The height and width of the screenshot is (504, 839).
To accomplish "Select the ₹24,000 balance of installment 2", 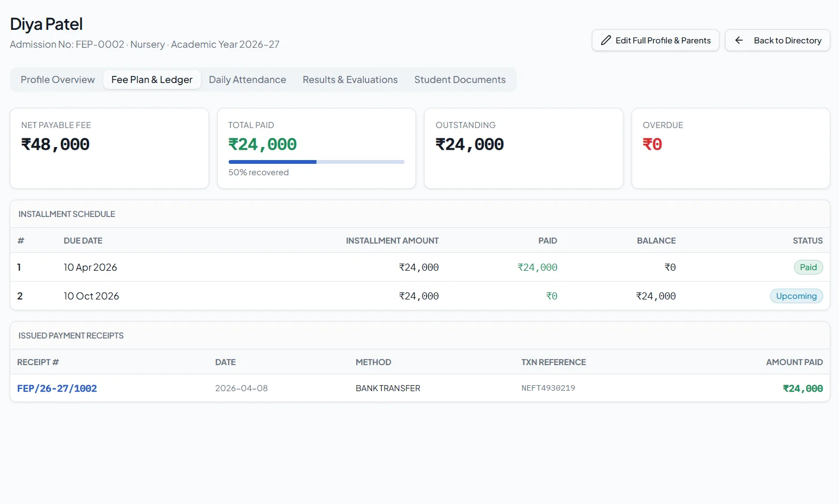I will tap(656, 296).
